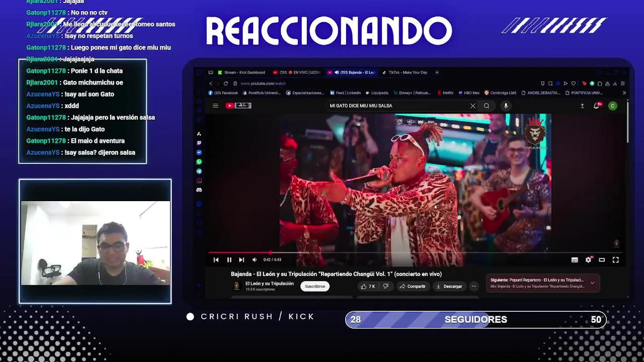
Task: Start voice search with the microphone
Action: [506, 106]
